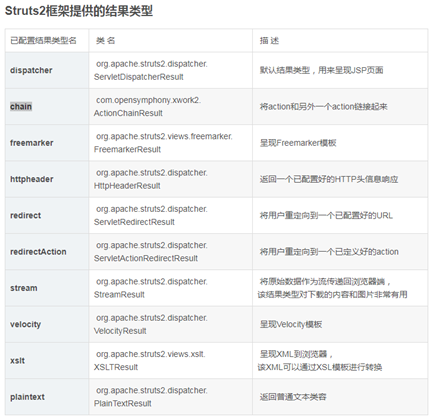Select class name 'VelocityResult'
This screenshot has width=433, height=420.
[120, 331]
